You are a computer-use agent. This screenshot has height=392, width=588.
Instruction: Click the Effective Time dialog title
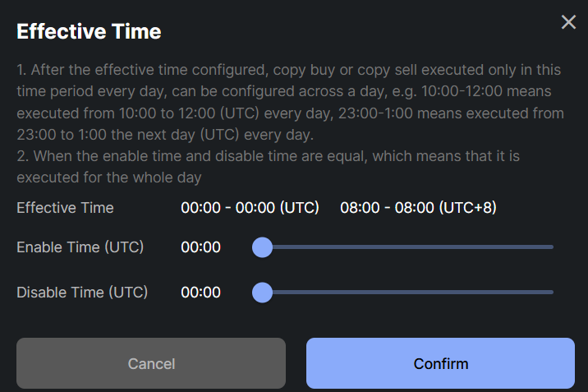click(89, 32)
